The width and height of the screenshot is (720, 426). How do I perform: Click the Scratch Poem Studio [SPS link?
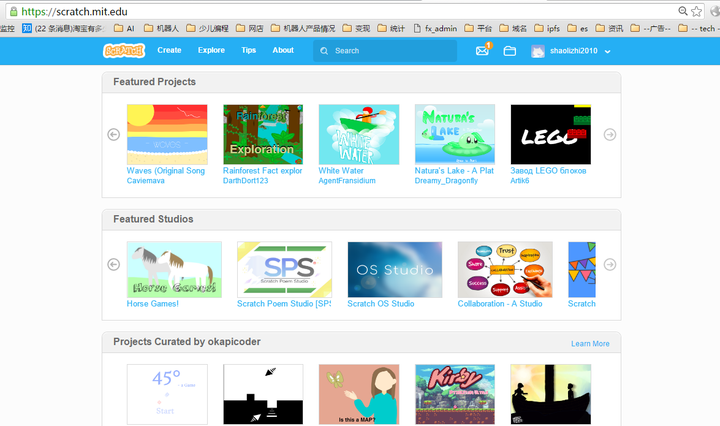click(284, 304)
